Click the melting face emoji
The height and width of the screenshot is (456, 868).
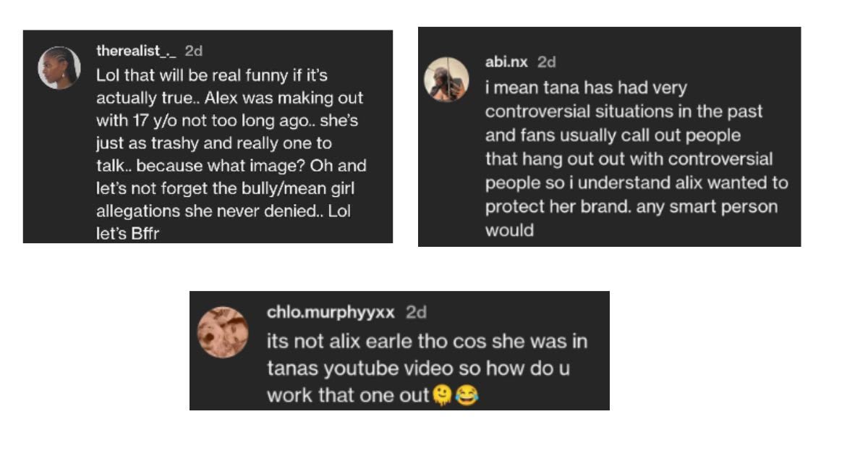tap(443, 397)
